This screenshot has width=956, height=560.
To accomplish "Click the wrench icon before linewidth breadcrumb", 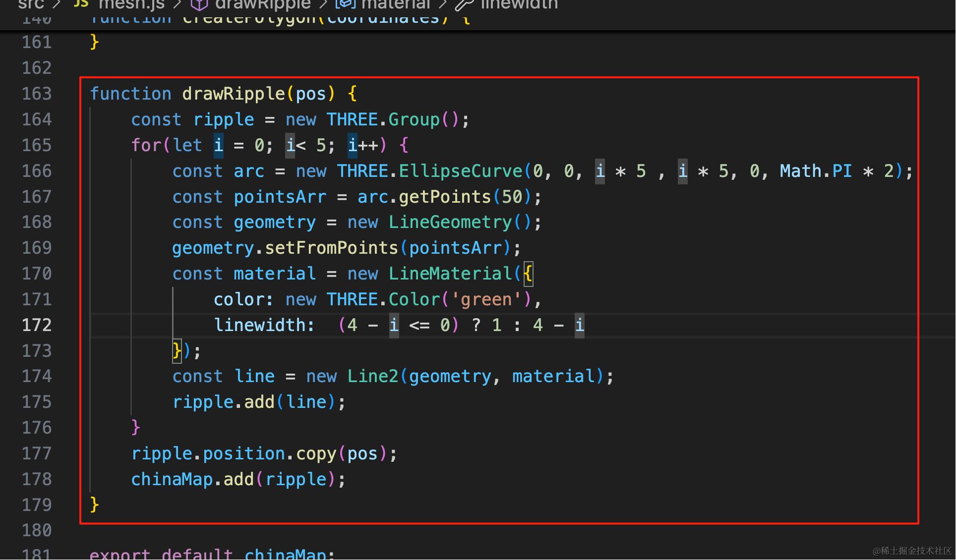I will click(x=464, y=4).
